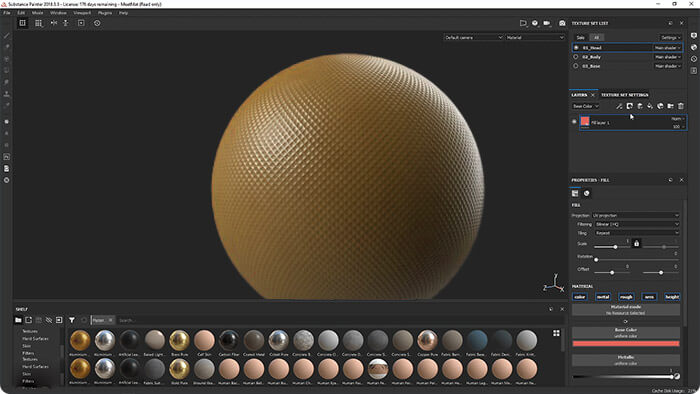
Task: Adjust the Scale slider handle
Action: [x=615, y=247]
